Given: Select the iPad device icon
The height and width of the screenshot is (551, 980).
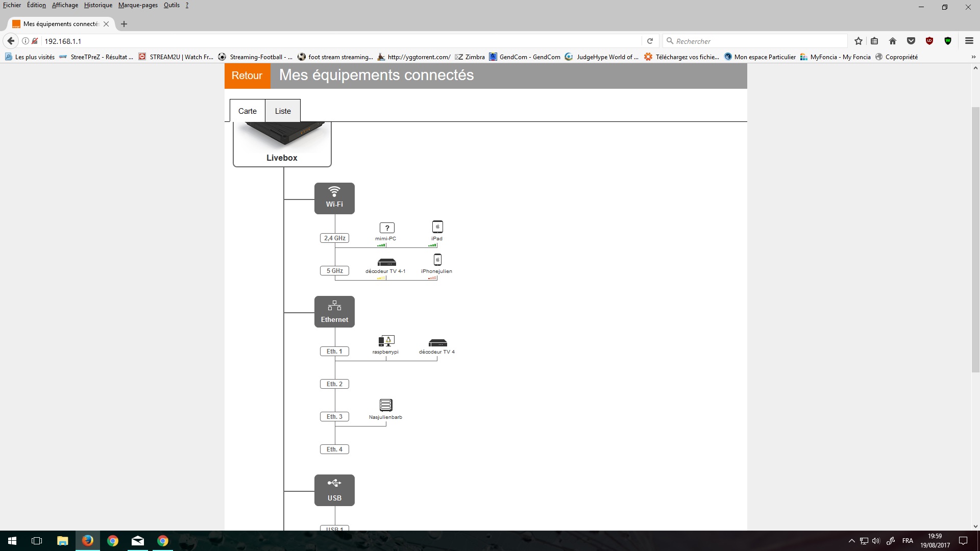Looking at the screenshot, I should (437, 227).
